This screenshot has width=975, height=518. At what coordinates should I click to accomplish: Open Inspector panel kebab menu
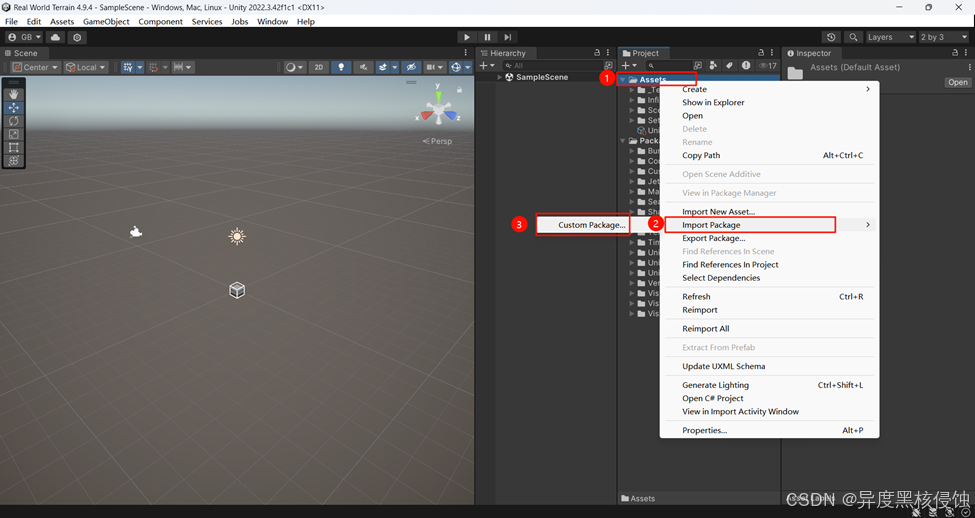tap(966, 53)
